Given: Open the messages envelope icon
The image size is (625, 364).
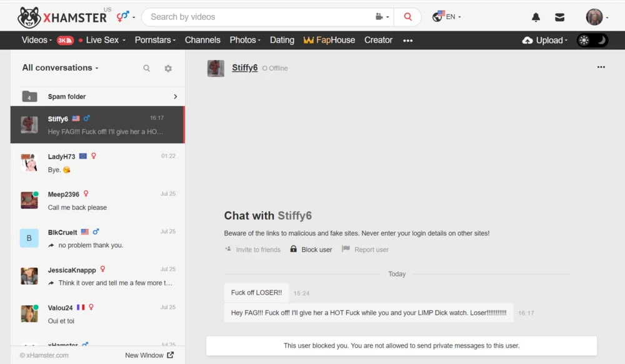Looking at the screenshot, I should 559,17.
